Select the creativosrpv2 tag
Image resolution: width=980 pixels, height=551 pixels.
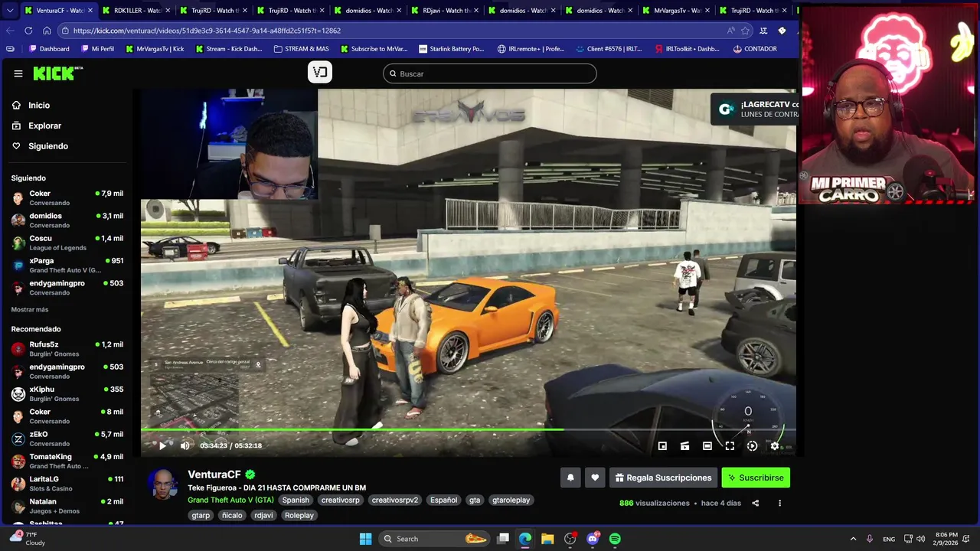395,500
